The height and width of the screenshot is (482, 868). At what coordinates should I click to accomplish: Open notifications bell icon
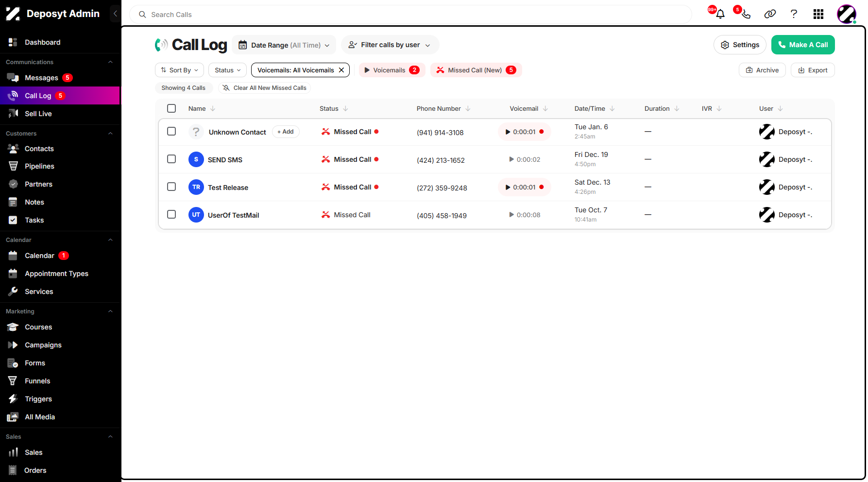pos(720,14)
